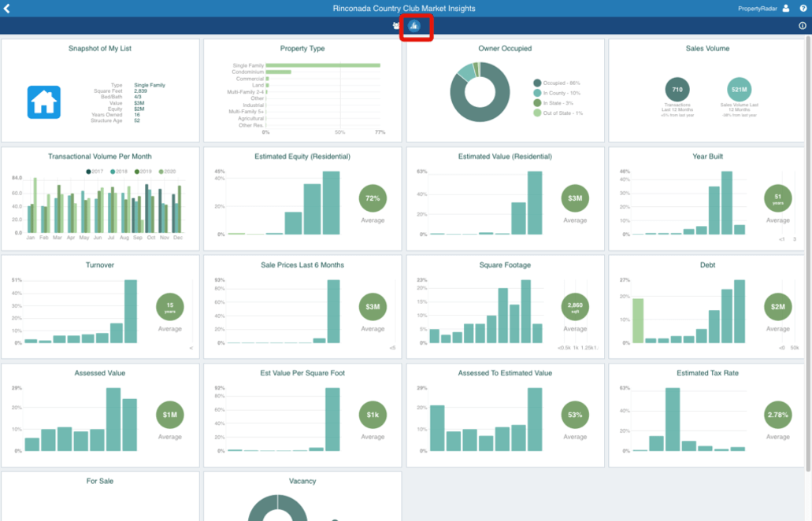Toggle In County - 10% legend item
The width and height of the screenshot is (812, 521).
557,93
